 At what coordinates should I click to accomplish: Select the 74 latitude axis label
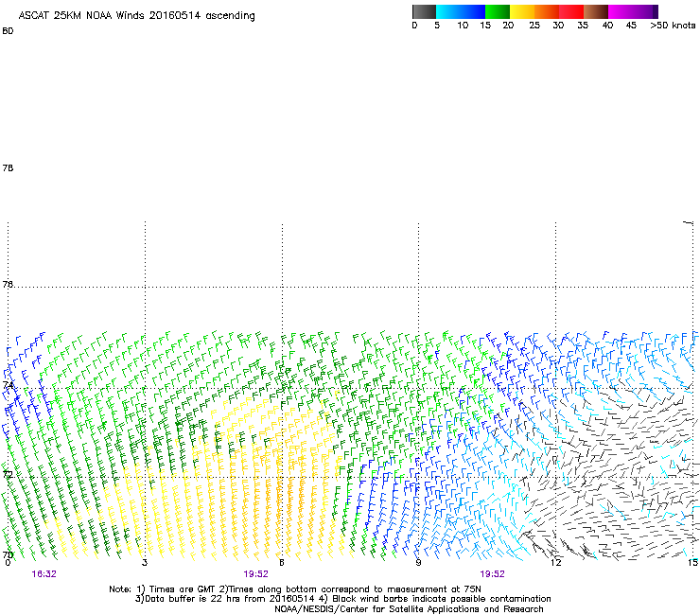click(8, 385)
